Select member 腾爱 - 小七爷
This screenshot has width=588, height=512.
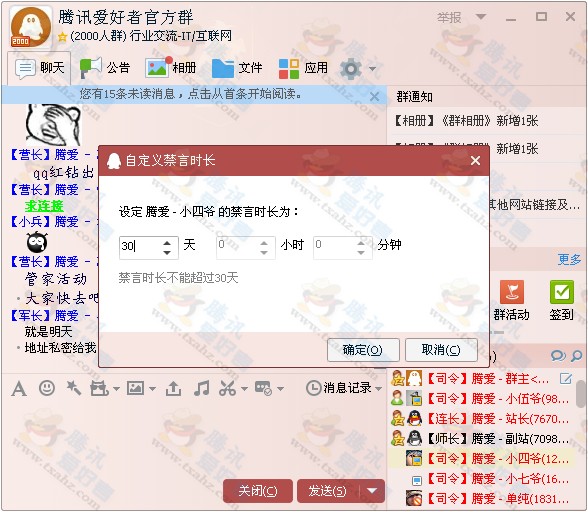click(x=482, y=479)
